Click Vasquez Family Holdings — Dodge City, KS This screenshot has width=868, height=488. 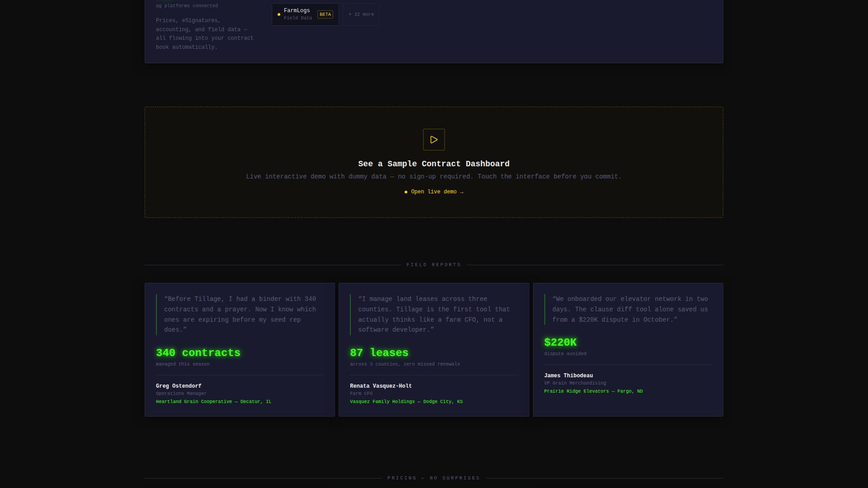tap(406, 402)
